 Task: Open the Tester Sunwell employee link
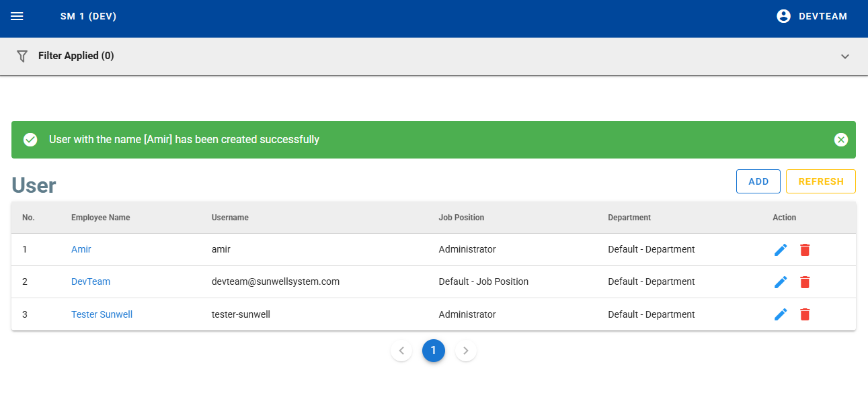click(x=102, y=314)
